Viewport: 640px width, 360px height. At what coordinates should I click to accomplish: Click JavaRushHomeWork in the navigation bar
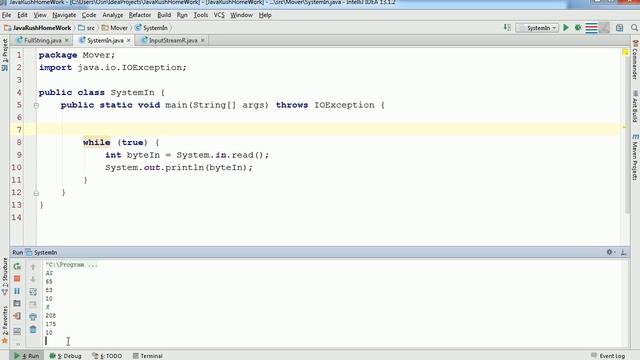(x=38, y=28)
